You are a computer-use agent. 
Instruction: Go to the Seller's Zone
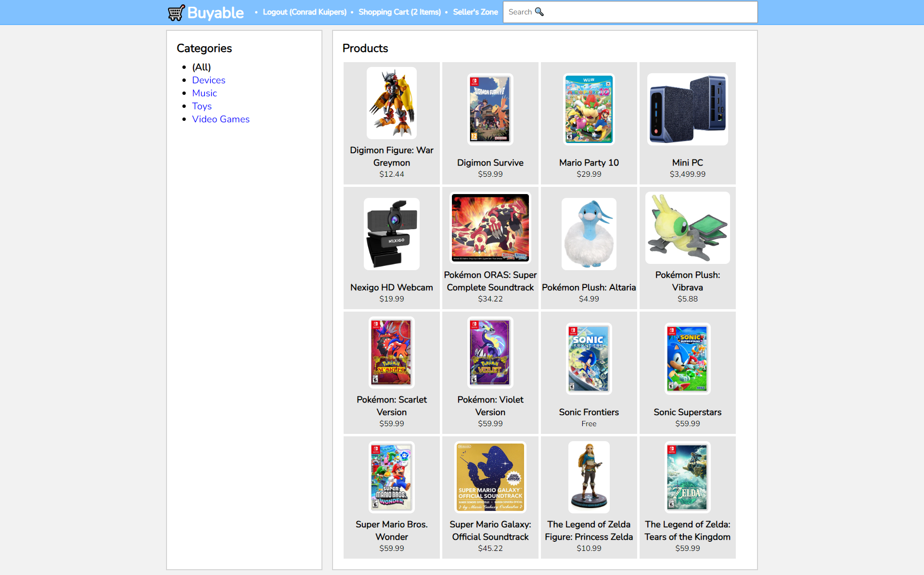point(475,12)
